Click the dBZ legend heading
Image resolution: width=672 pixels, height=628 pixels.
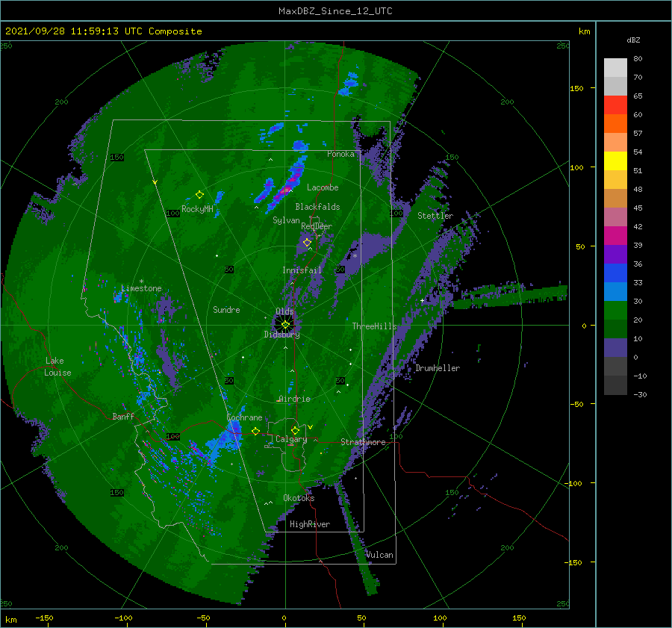(633, 40)
